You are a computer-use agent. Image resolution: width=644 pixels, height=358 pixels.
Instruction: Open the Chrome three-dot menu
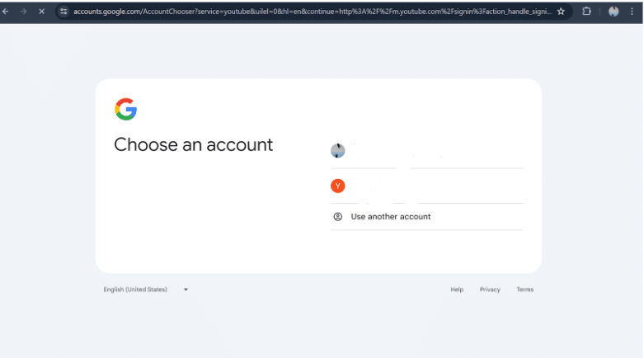click(x=632, y=12)
